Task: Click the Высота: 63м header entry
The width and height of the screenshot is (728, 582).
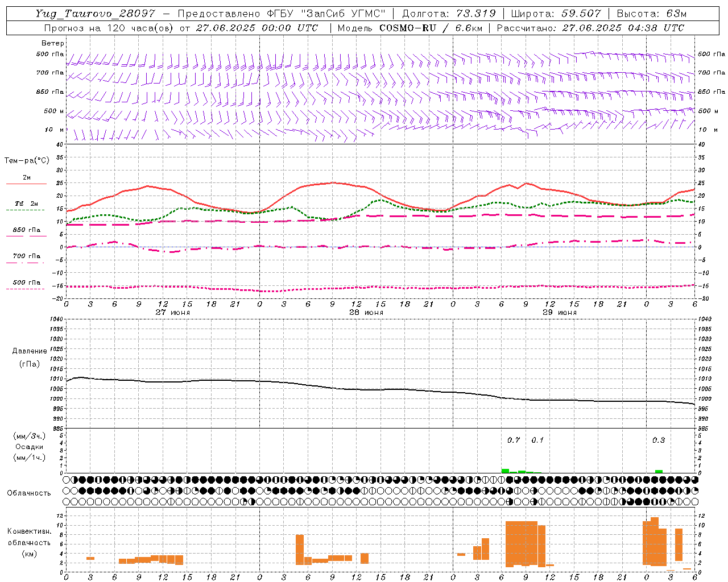Action: (x=651, y=14)
